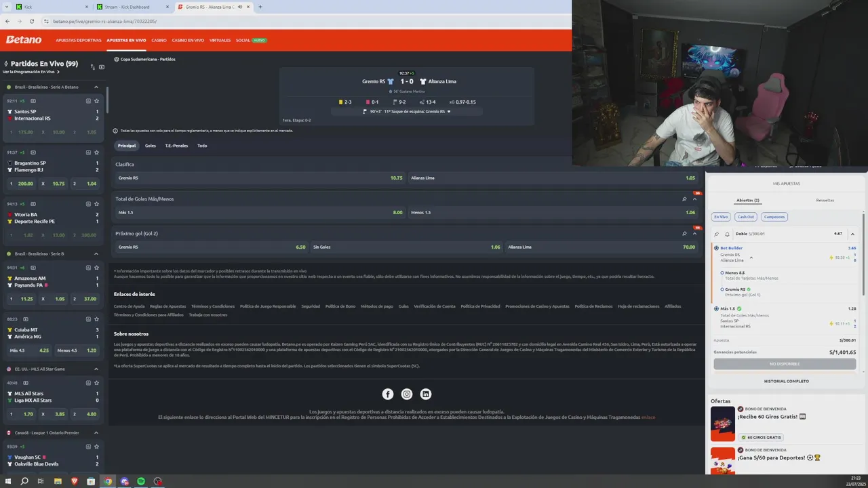The height and width of the screenshot is (488, 868).
Task: Open stats icon for Bragantino SP match
Action: [88, 152]
